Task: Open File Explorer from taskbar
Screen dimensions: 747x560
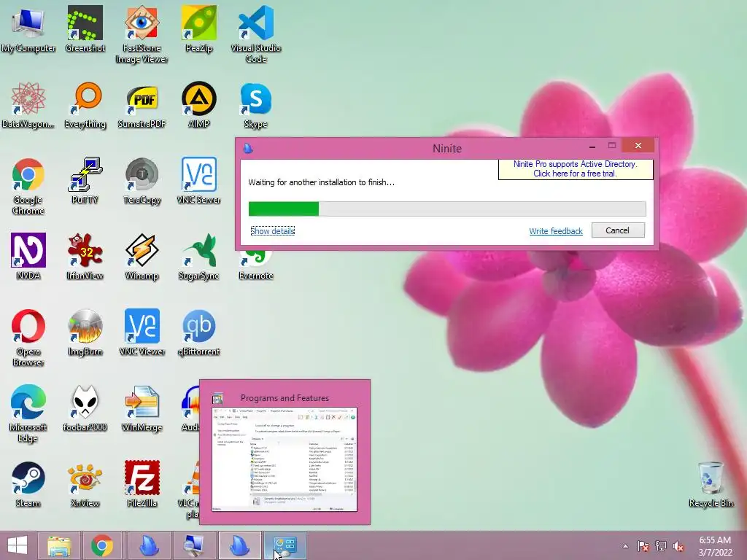Action: [x=59, y=545]
